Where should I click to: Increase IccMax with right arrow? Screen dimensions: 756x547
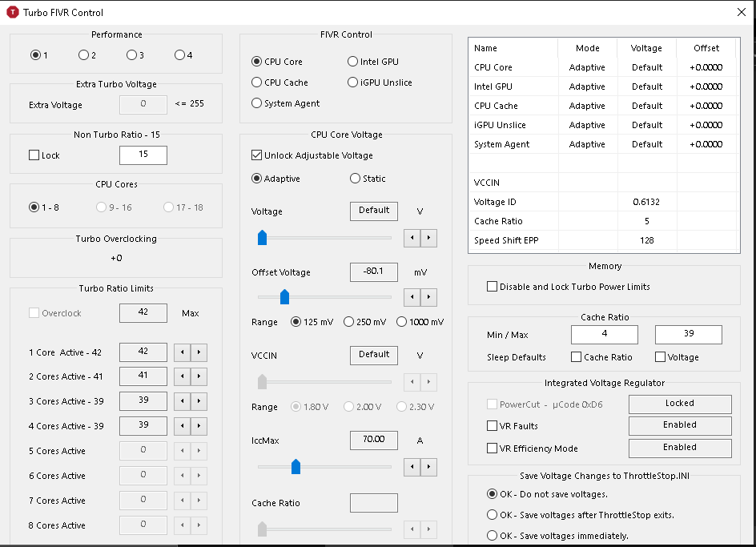point(430,466)
